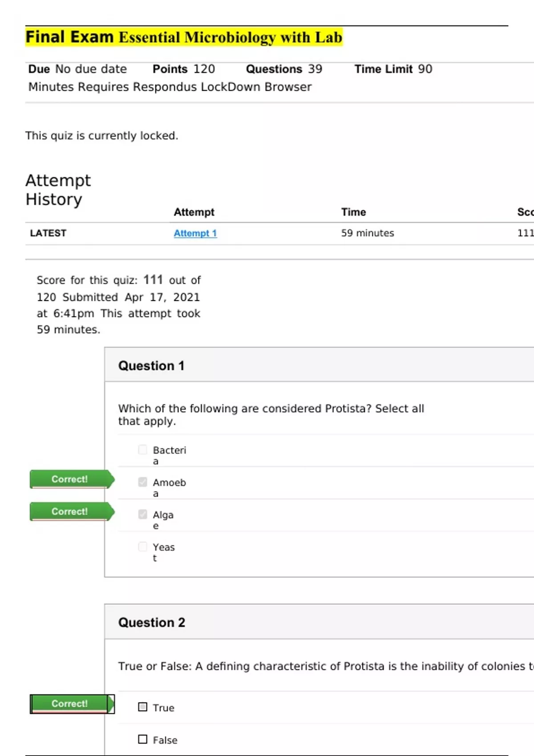Click the 59 minutes table cell
Image resolution: width=534 pixels, height=756 pixels.
[368, 233]
